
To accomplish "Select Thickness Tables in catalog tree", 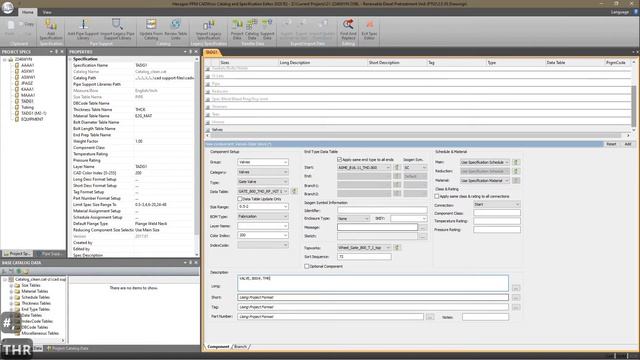I will [x=36, y=303].
